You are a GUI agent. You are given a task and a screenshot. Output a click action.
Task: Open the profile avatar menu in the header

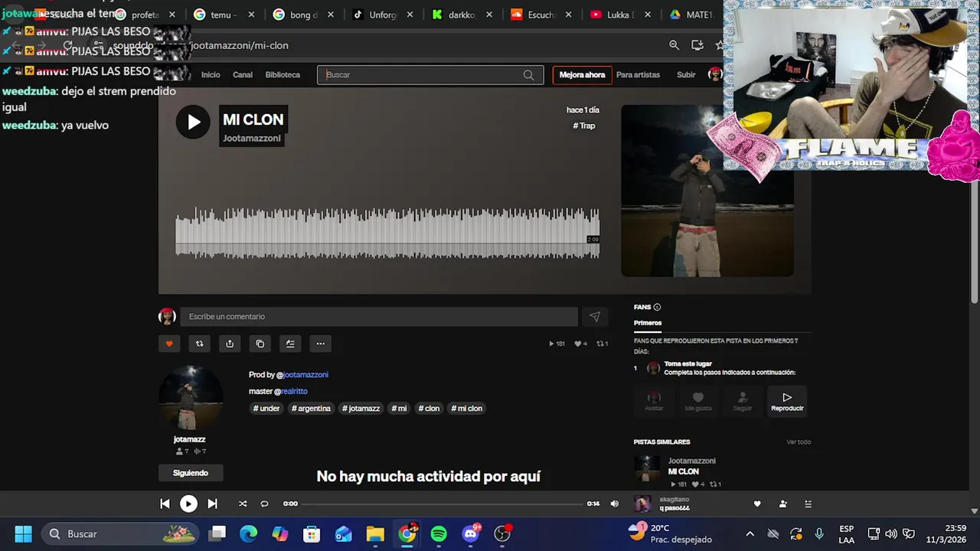point(715,74)
